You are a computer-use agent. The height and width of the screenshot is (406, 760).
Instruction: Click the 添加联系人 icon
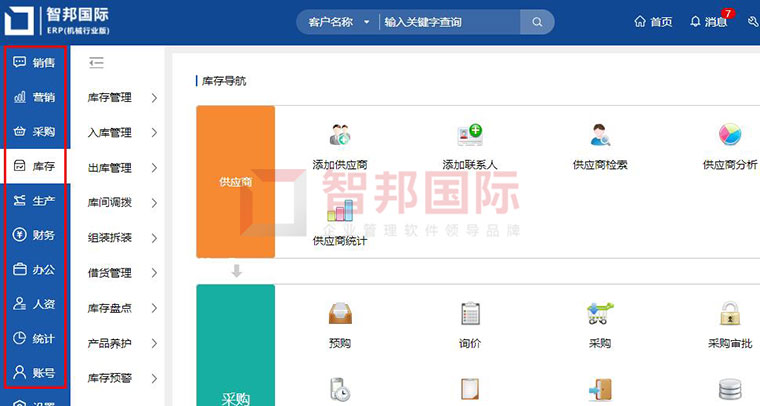(470, 135)
